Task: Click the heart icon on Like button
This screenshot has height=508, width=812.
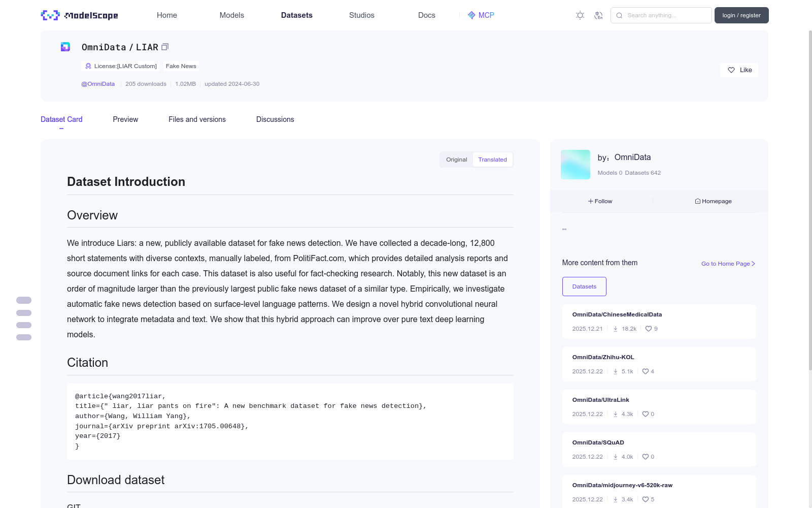Action: coord(731,70)
